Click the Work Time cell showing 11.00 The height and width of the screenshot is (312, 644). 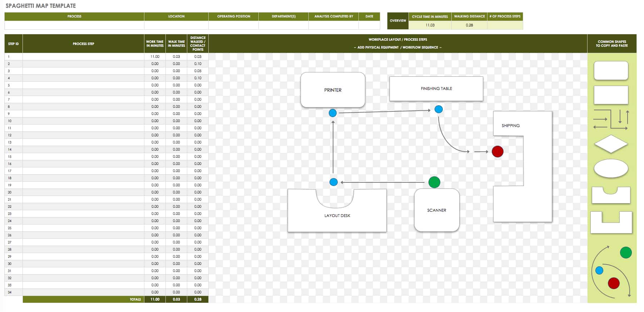pos(155,56)
